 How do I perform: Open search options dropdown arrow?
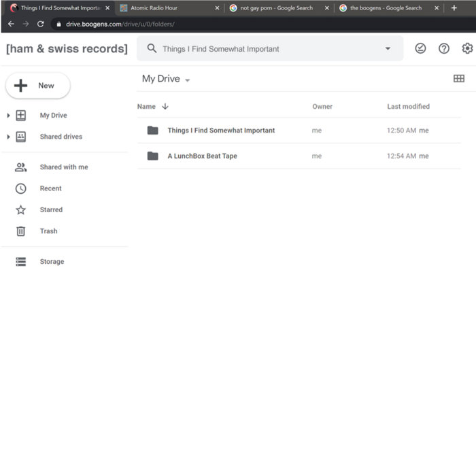(388, 49)
